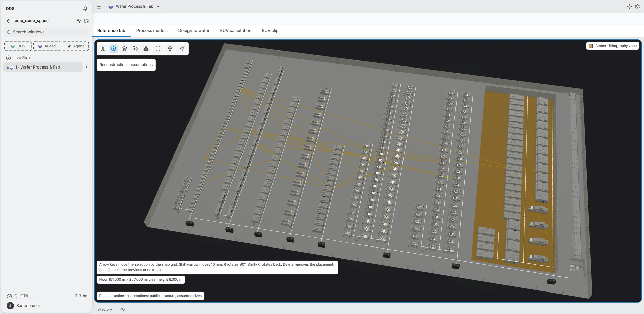Toggle the footsteps walk-through icon
The height and width of the screenshot is (314, 644).
click(135, 49)
